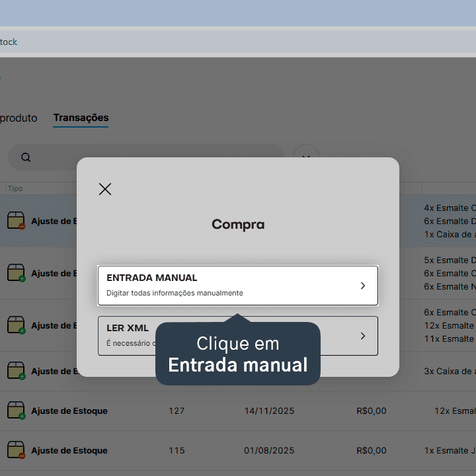Screen dimensions: 476x476
Task: Click box icon beside 5x Esmalte row
Action: point(16,273)
